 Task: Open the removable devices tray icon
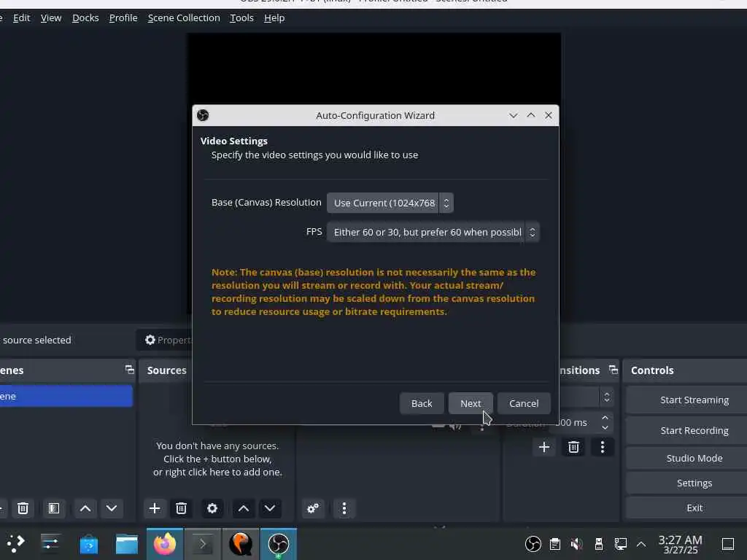[x=599, y=544]
